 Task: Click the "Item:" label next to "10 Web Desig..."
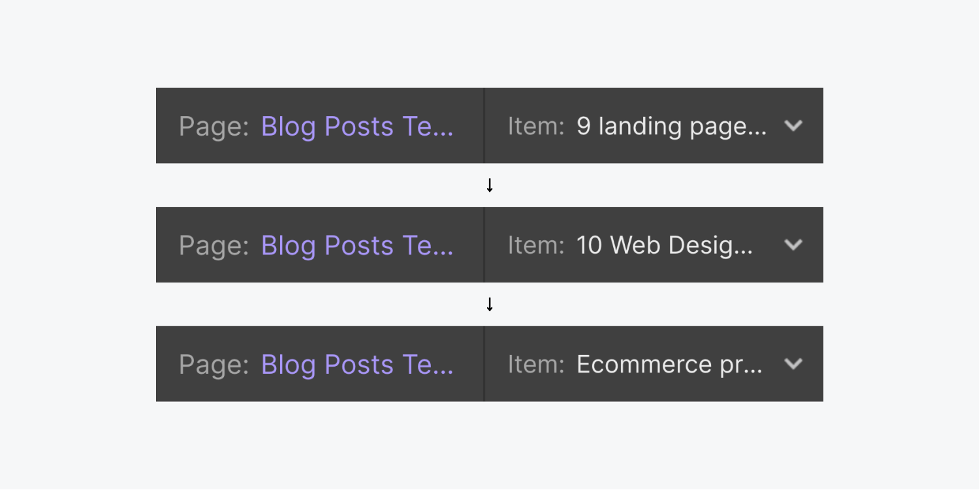535,245
